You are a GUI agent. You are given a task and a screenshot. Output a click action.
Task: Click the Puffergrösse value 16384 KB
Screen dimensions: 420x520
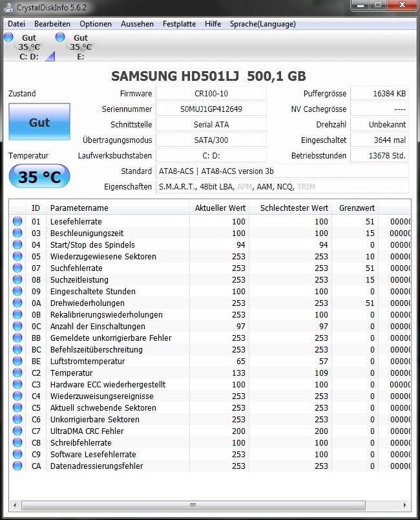point(379,94)
